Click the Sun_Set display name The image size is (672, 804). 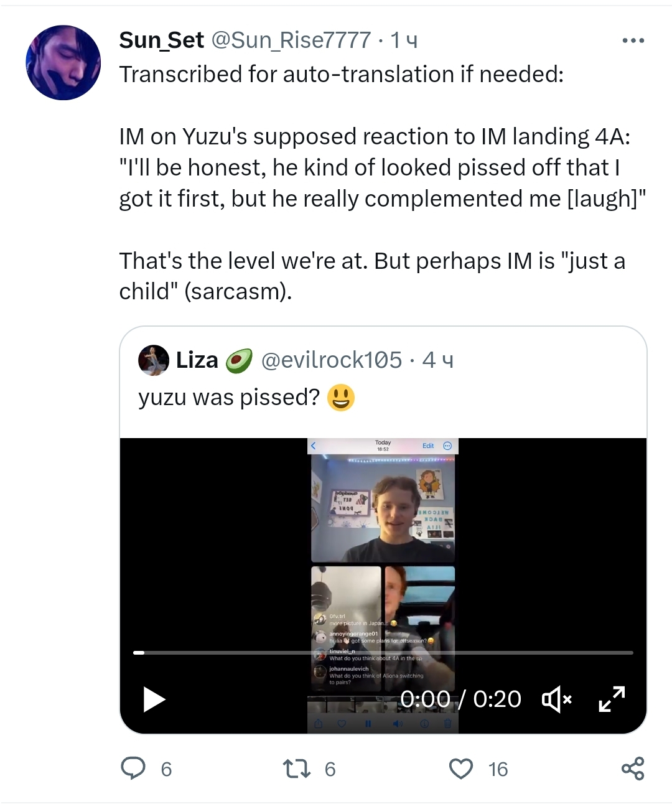click(161, 40)
